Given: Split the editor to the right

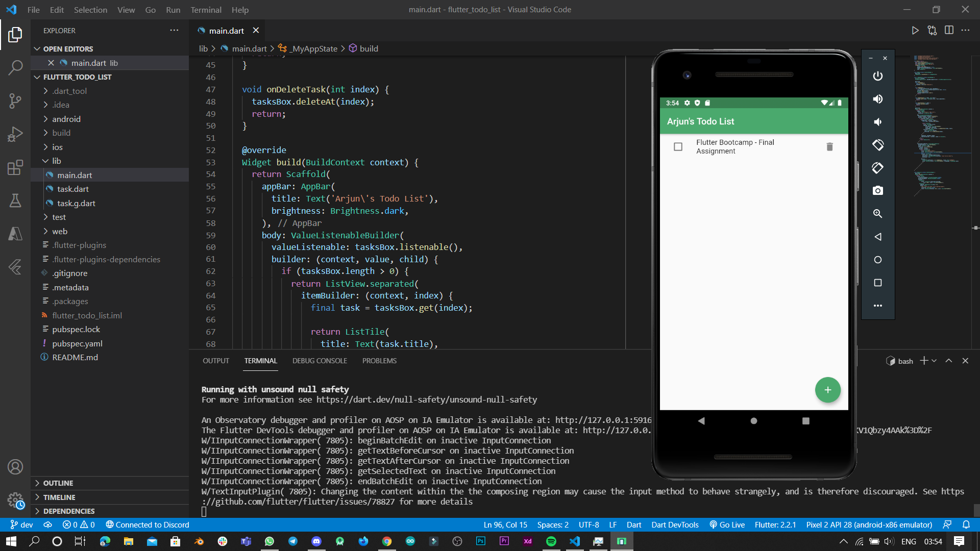Looking at the screenshot, I should [x=949, y=31].
